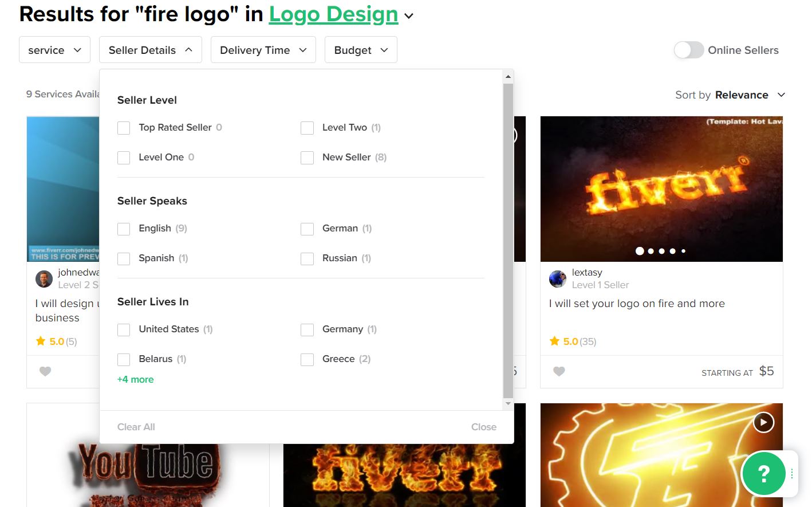Click the dropdown scrollbar up arrow
Viewport: 812px width, 507px height.
click(x=508, y=76)
